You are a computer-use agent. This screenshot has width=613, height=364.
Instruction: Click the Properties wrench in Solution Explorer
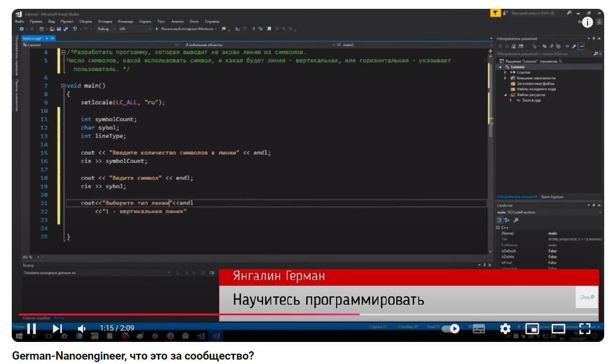coord(574,46)
